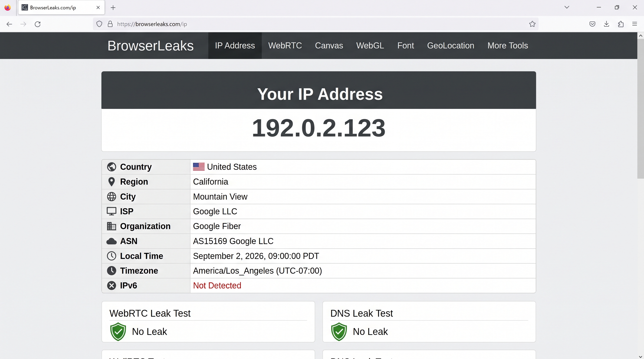
Task: Click the Organization row label
Action: pos(145,226)
